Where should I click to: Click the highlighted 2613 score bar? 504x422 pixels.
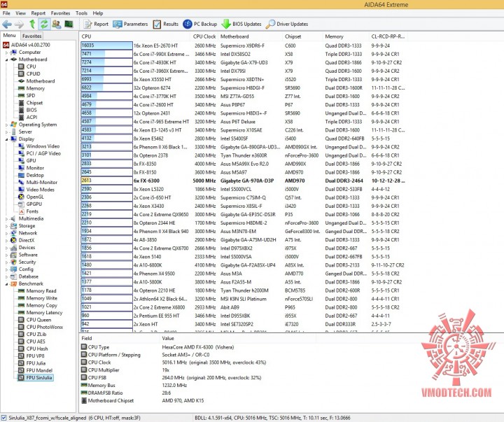(x=106, y=181)
